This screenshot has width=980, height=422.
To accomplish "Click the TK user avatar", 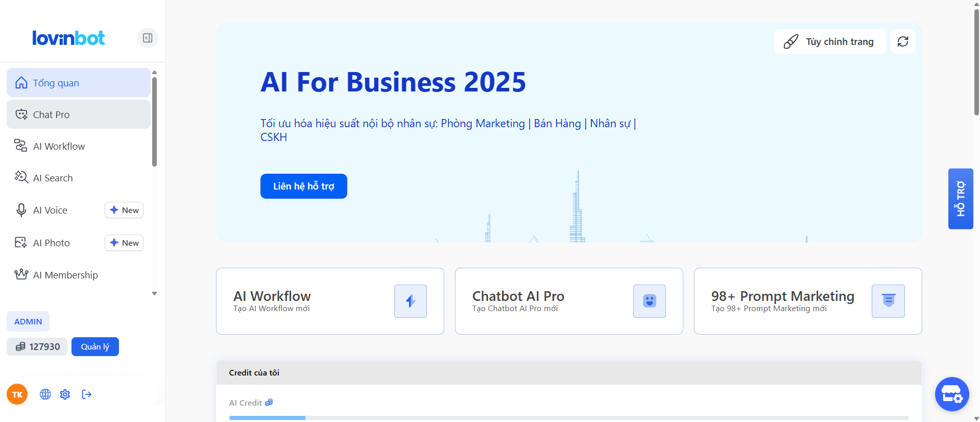I will click(x=17, y=394).
